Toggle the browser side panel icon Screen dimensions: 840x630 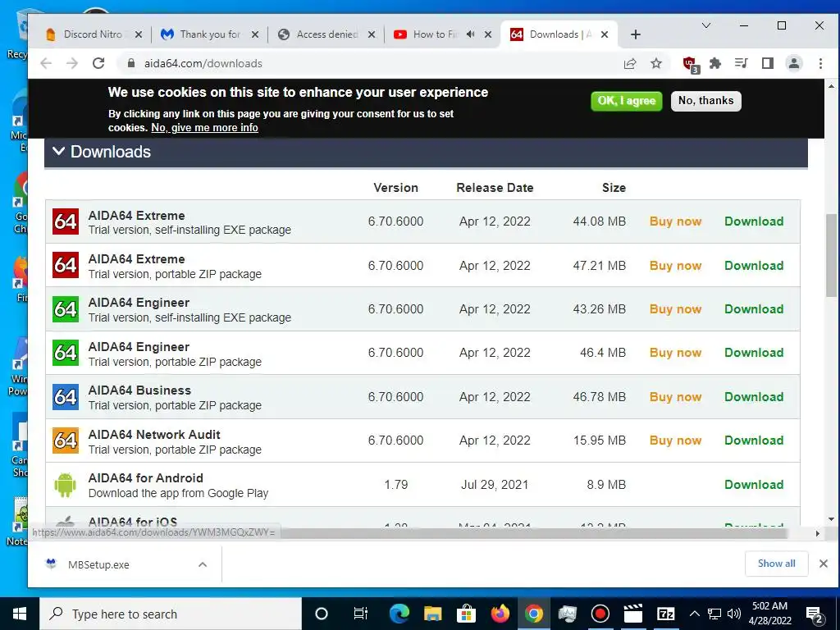pyautogui.click(x=767, y=63)
